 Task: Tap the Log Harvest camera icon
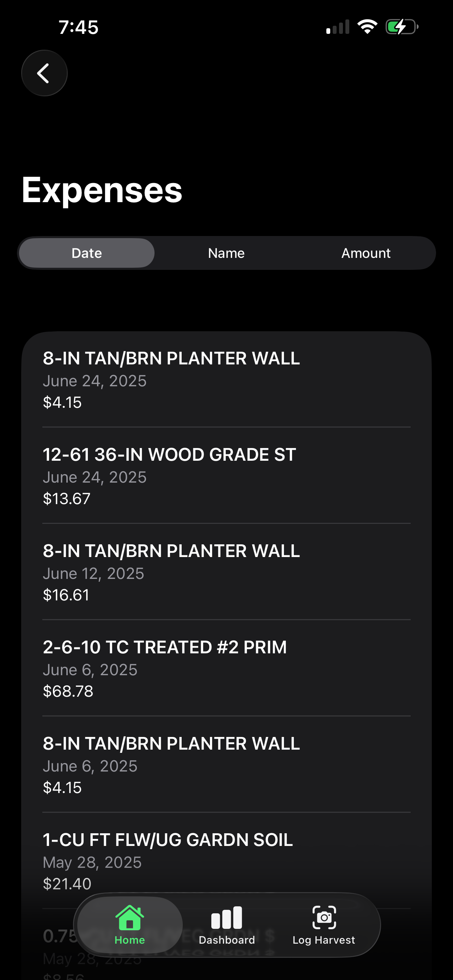pyautogui.click(x=324, y=918)
